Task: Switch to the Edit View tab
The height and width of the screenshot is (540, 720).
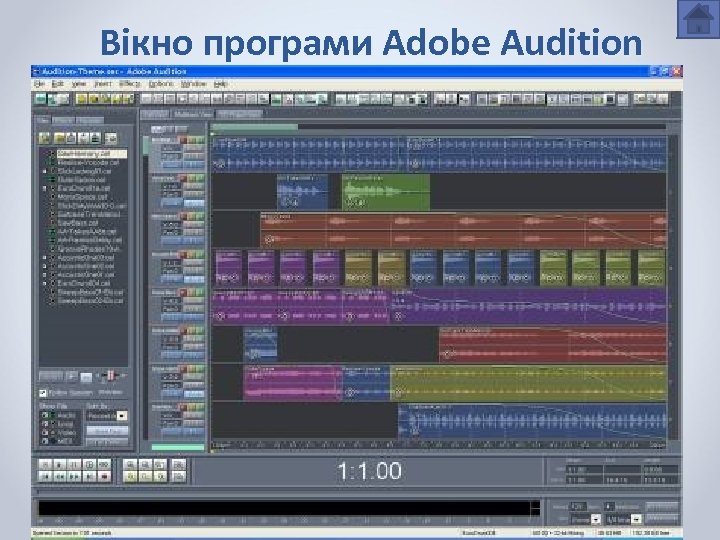Action: (x=155, y=114)
